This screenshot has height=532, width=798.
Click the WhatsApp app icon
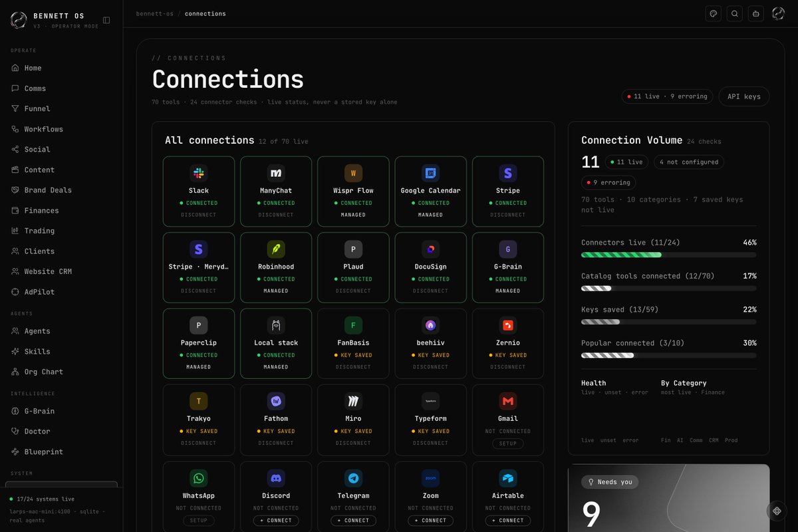coord(199,478)
